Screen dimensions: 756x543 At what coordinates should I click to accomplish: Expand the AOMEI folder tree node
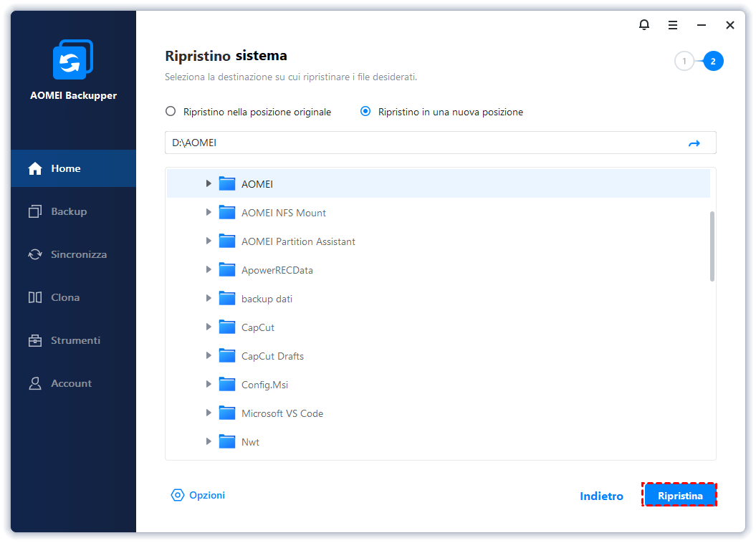pyautogui.click(x=209, y=184)
